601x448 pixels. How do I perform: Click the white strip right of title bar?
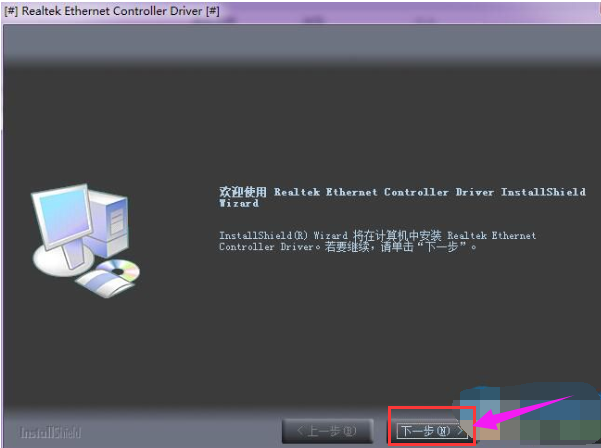click(x=420, y=9)
